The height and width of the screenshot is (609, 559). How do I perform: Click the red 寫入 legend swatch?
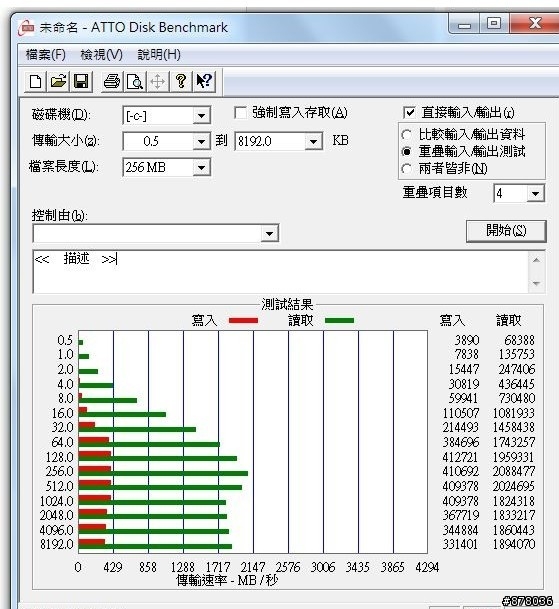click(x=244, y=320)
